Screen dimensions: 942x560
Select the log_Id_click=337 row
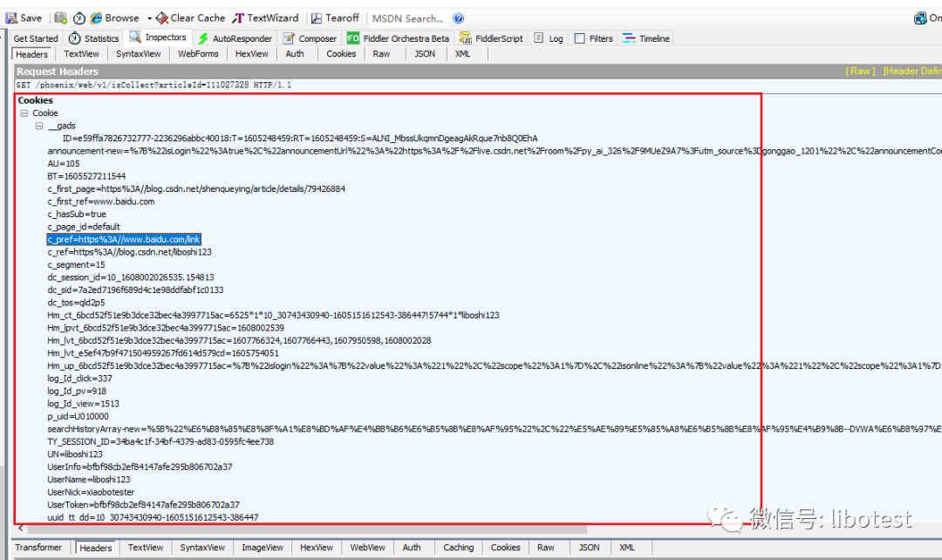pos(79,378)
